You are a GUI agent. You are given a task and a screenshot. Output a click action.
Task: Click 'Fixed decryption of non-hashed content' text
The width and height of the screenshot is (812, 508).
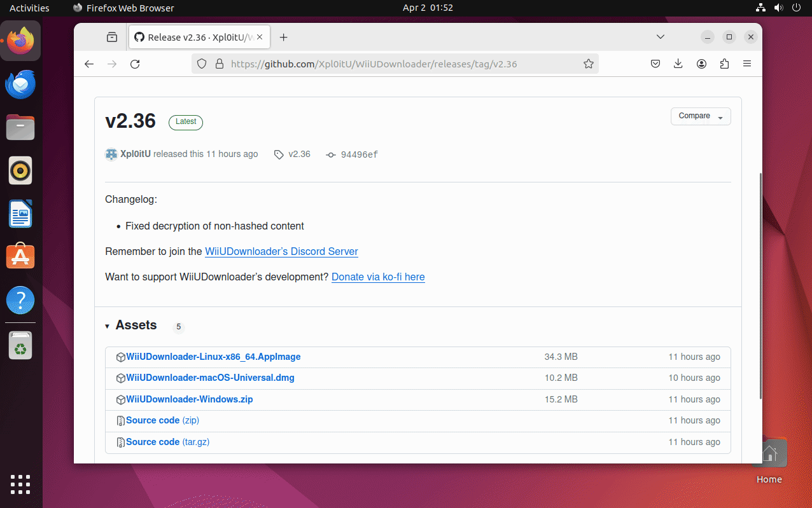tap(214, 226)
